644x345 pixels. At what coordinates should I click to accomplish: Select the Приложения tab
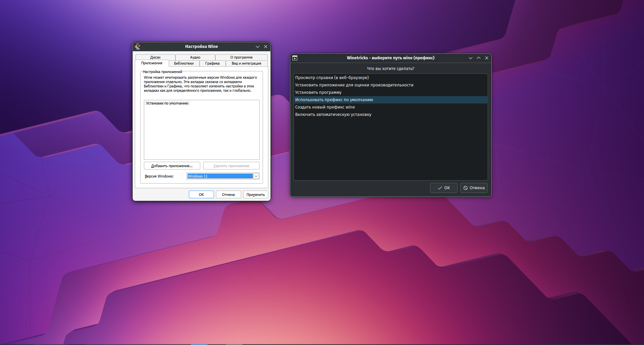pyautogui.click(x=152, y=63)
